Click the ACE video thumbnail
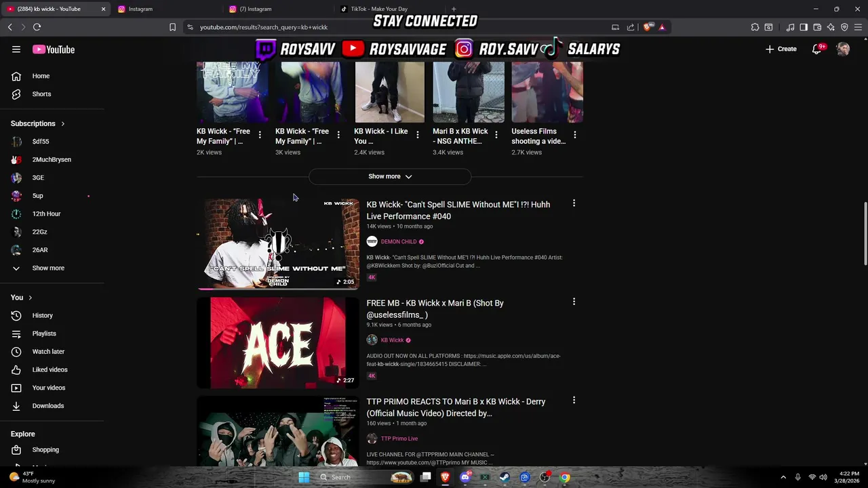 (x=278, y=343)
